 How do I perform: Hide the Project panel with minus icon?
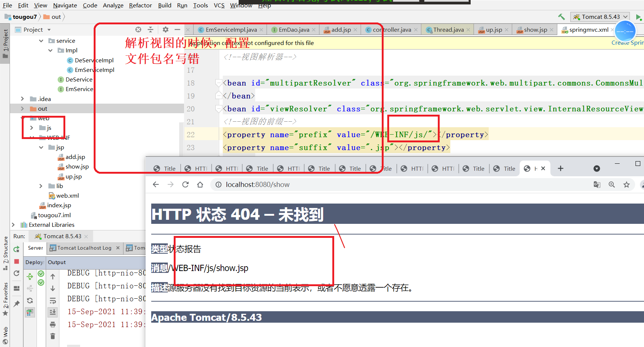[177, 30]
